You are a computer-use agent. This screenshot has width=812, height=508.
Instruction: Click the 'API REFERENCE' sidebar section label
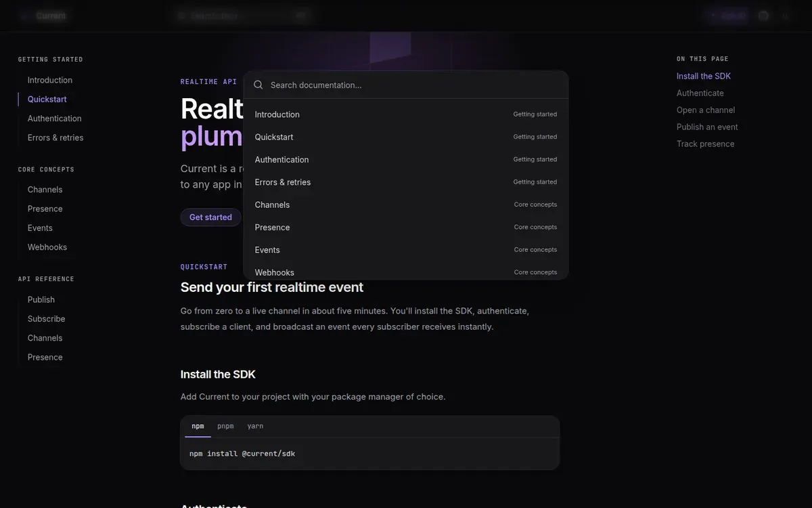pos(46,279)
